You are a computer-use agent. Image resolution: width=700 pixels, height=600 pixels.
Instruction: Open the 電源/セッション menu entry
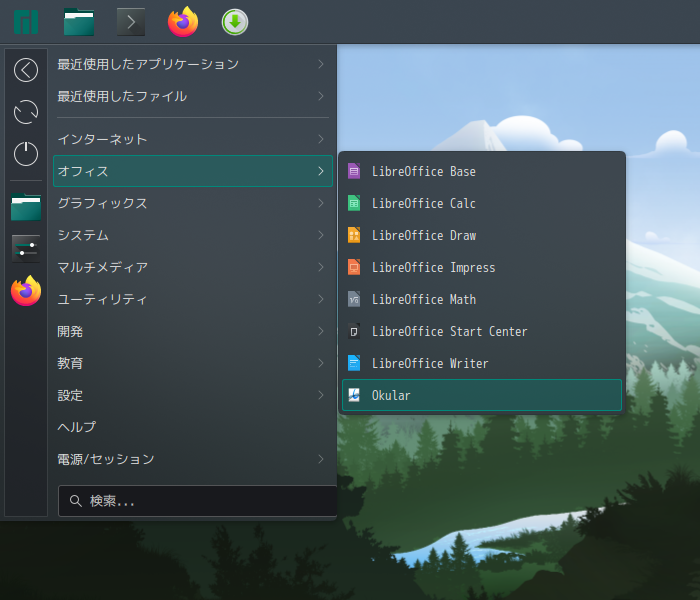193,459
